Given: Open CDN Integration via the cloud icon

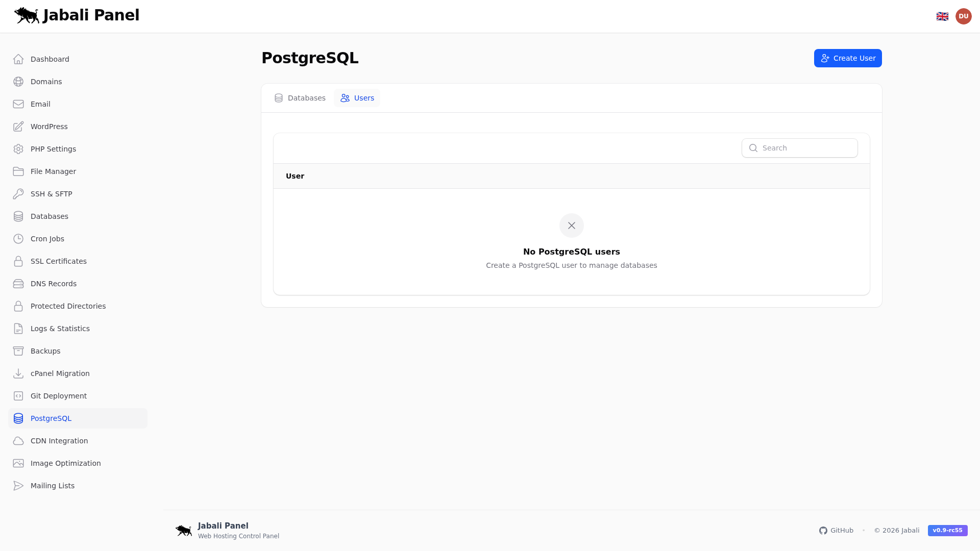Looking at the screenshot, I should (18, 441).
